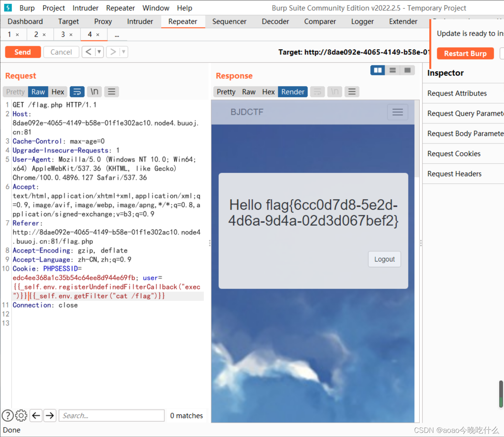Open Request panel options menu icon
The image size is (504, 437).
click(111, 92)
